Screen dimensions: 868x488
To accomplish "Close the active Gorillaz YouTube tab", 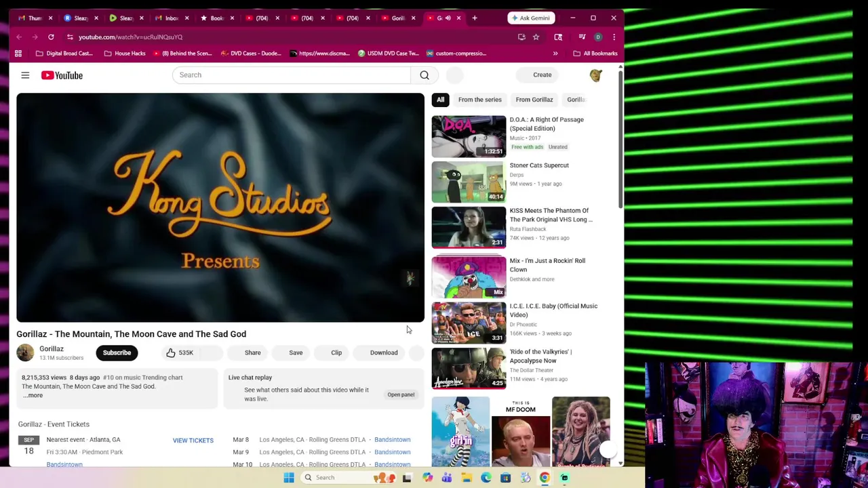I will pyautogui.click(x=458, y=18).
